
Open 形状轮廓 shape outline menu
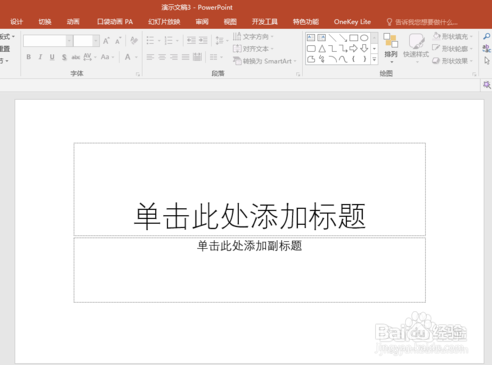click(452, 49)
